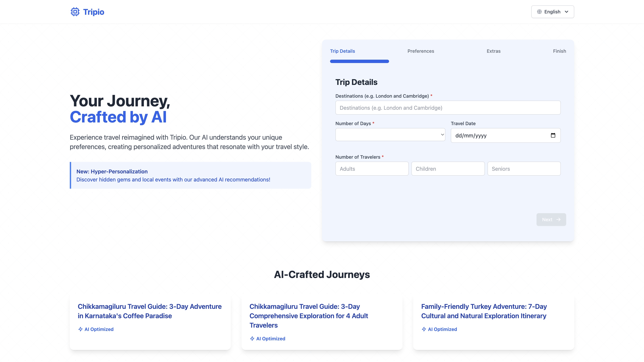Screen dimensions: 644x362
Task: Open Chikkamagiluru Coffee Paradise travel guide
Action: coord(150,311)
